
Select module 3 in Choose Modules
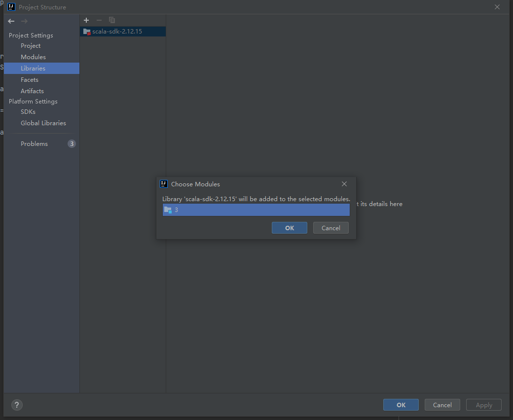tap(256, 210)
